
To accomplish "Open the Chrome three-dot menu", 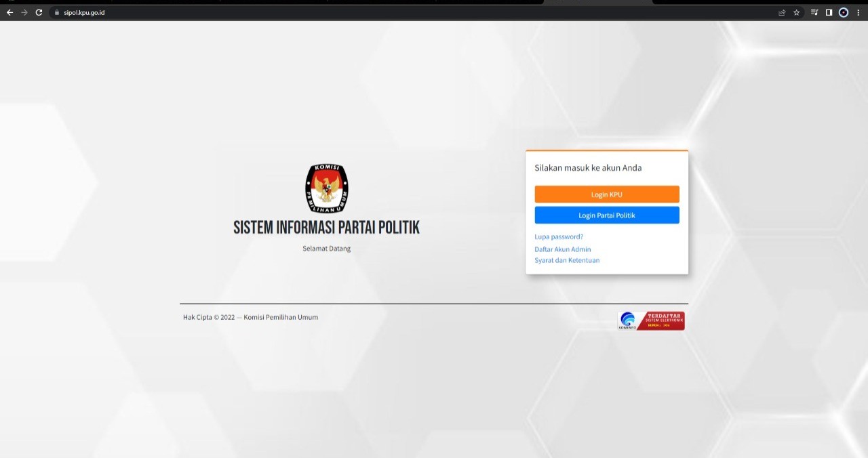I will coord(859,12).
